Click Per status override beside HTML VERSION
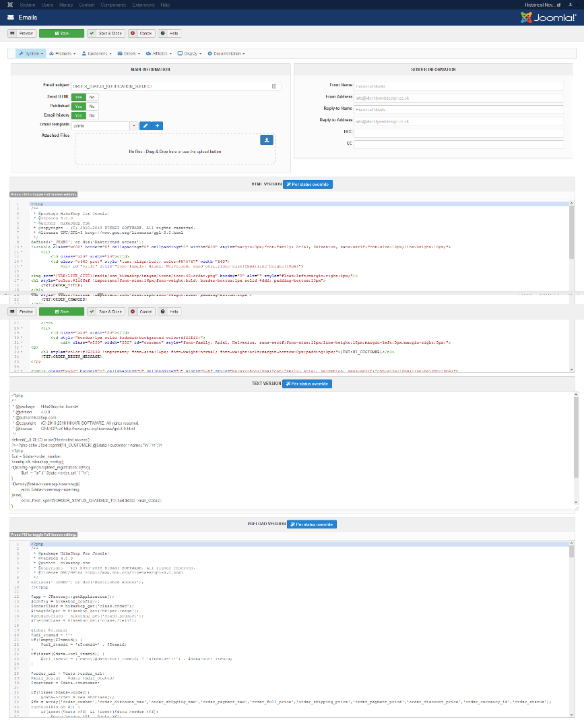The height and width of the screenshot is (728, 584). pyautogui.click(x=308, y=185)
